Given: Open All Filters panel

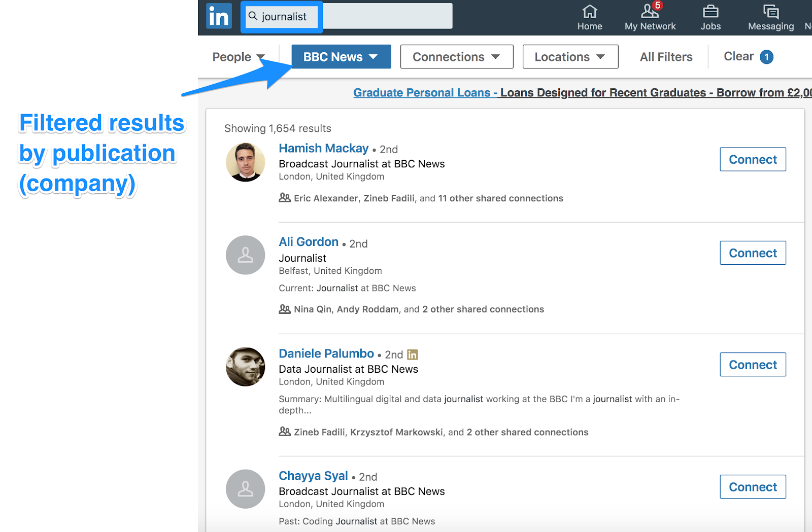Looking at the screenshot, I should pyautogui.click(x=666, y=57).
